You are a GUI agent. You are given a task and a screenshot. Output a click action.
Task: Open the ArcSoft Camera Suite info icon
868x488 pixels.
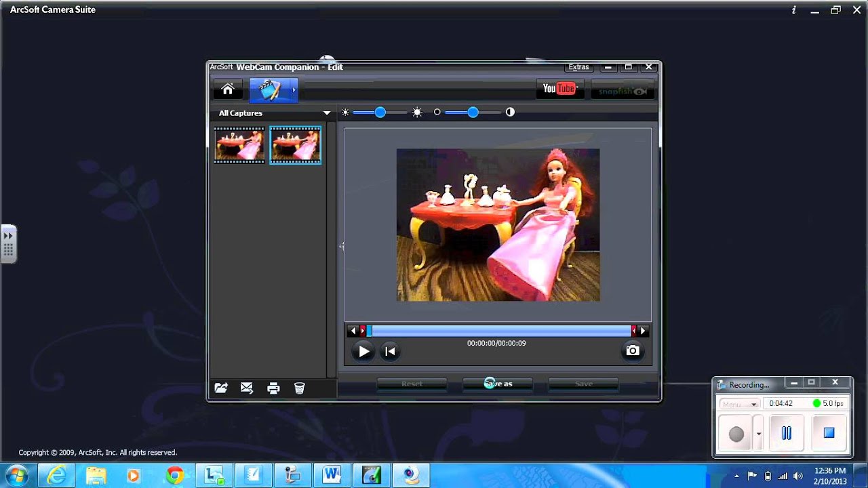coord(794,10)
